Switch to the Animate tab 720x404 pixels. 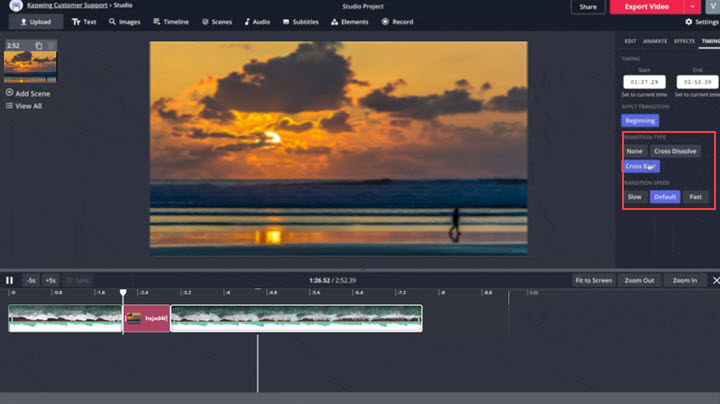tap(655, 41)
